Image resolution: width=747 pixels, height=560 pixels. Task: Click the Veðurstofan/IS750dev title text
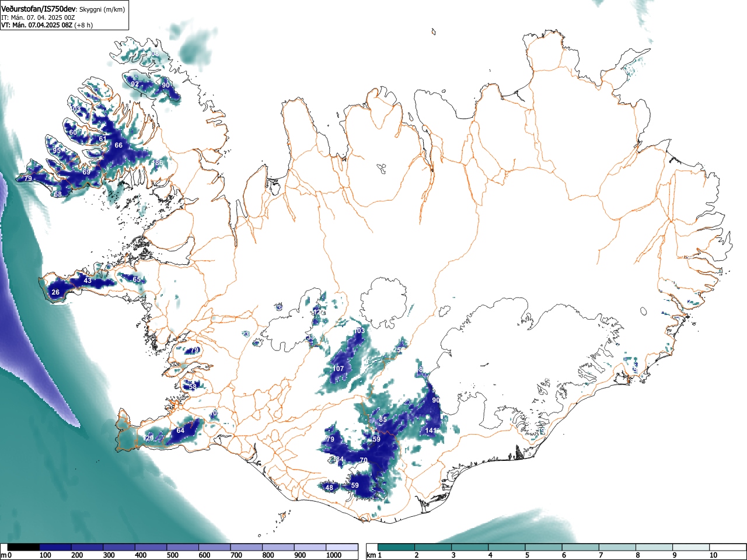pos(39,9)
